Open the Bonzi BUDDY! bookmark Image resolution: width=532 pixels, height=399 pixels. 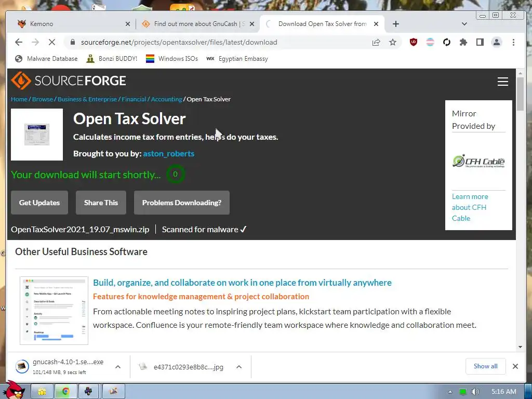coord(112,59)
